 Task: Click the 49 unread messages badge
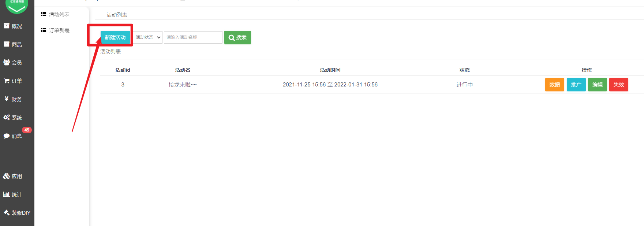[27, 130]
